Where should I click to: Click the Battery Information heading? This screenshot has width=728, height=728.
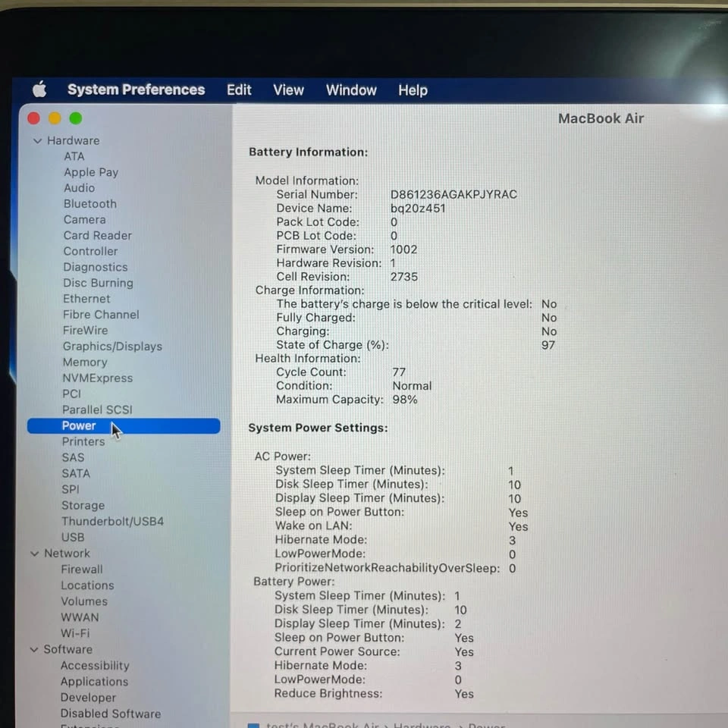[x=309, y=152]
